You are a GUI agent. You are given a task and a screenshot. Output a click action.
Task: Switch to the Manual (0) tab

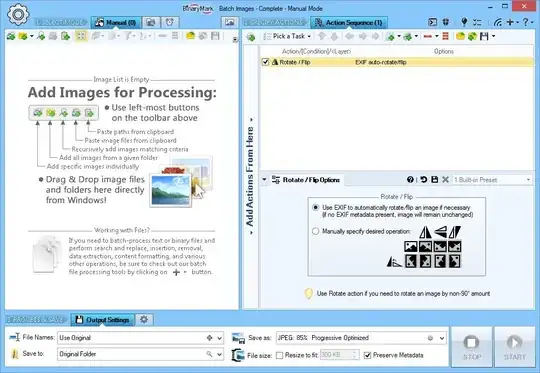coord(116,23)
